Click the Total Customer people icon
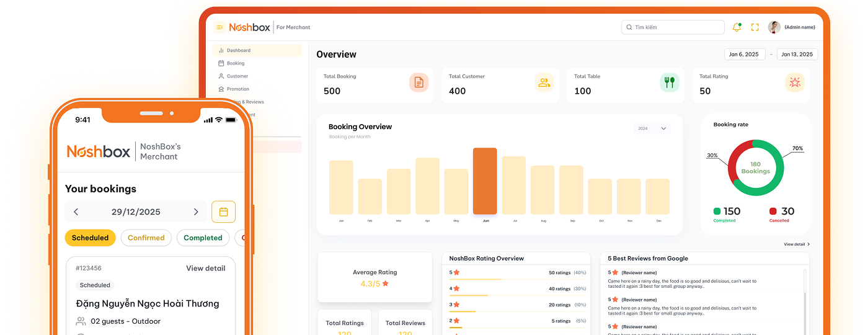Image resolution: width=868 pixels, height=335 pixels. tap(544, 83)
